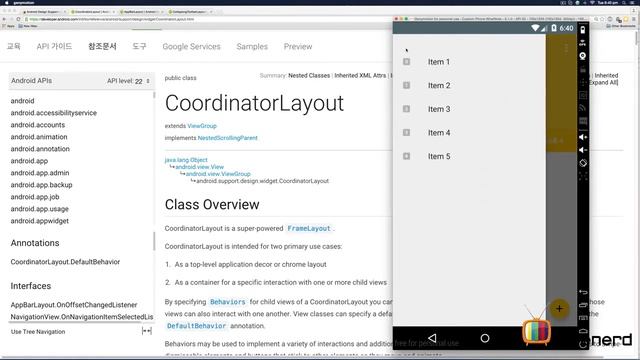Click Use Tree Navigation
Screen dimensions: 640x360
[38, 332]
